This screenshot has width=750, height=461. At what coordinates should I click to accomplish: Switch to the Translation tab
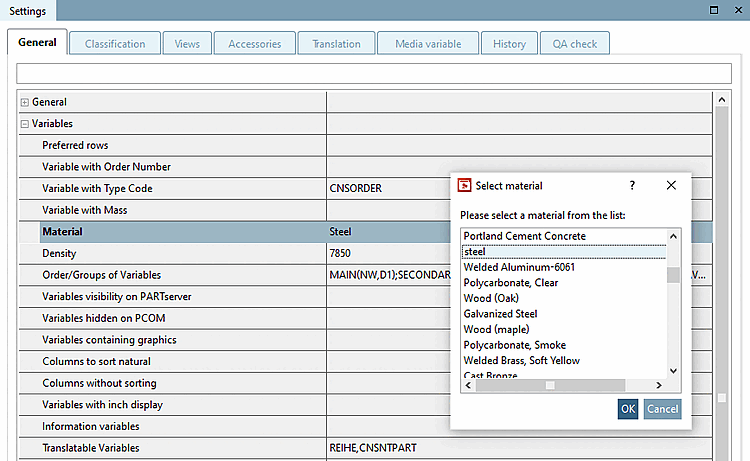(x=336, y=44)
